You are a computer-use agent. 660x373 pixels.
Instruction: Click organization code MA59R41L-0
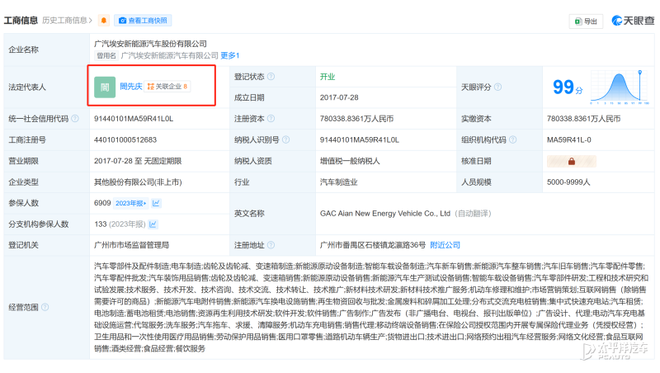pos(569,140)
